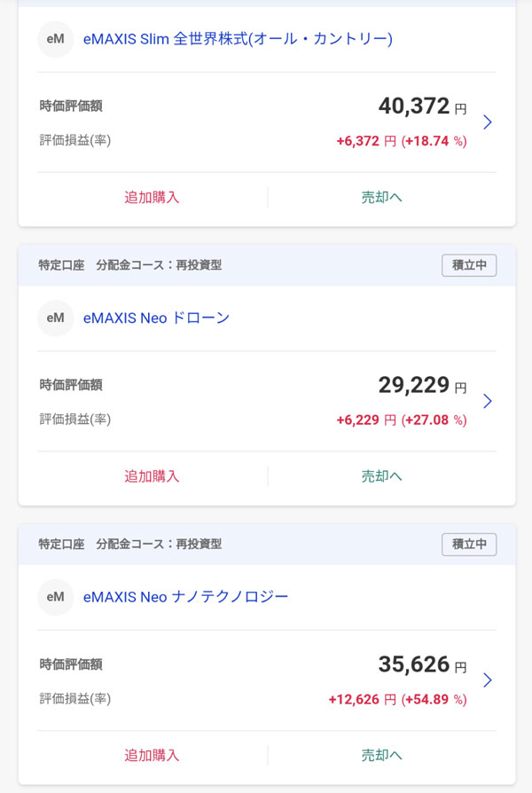Tap 追加購入 for 全世界株式 fund
Image resolution: width=532 pixels, height=793 pixels.
tap(152, 197)
